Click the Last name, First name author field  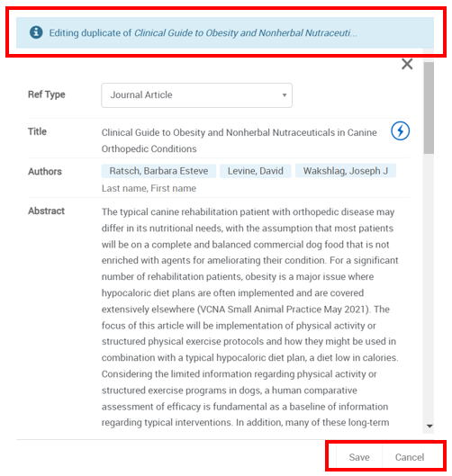[149, 189]
